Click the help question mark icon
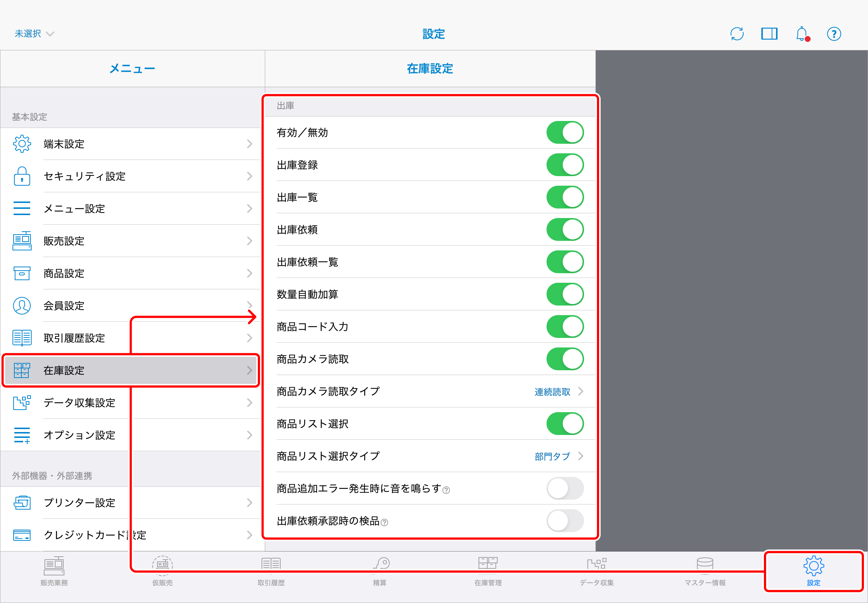Image resolution: width=868 pixels, height=603 pixels. 834,34
